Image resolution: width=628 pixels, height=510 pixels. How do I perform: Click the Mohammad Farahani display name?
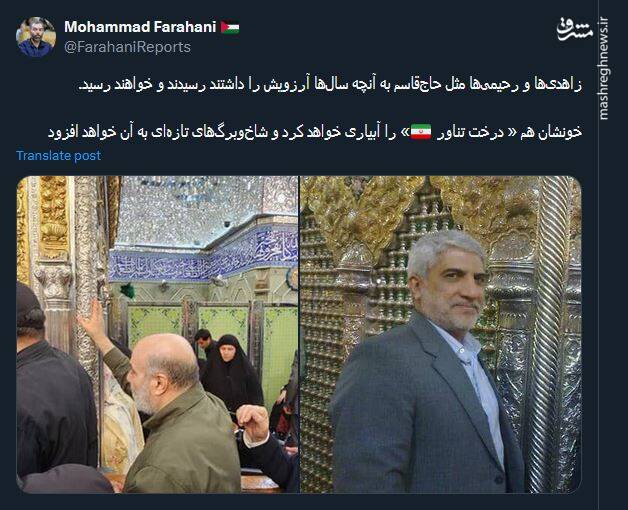click(x=140, y=27)
